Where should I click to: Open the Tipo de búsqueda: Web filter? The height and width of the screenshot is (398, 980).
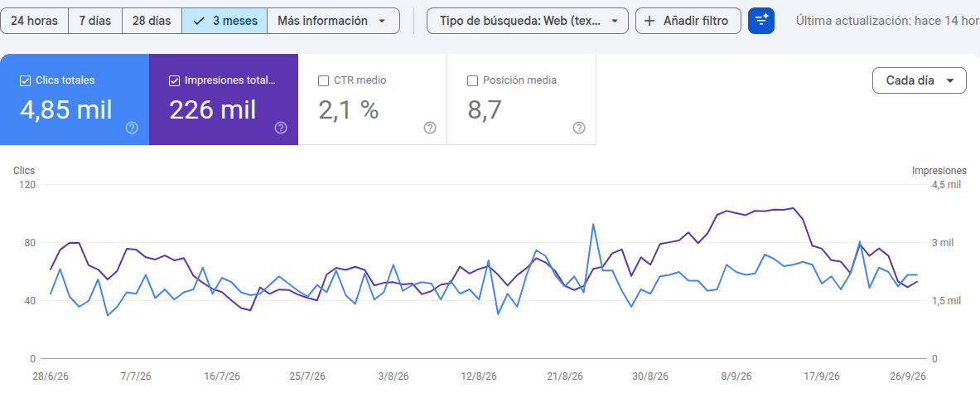coord(528,21)
